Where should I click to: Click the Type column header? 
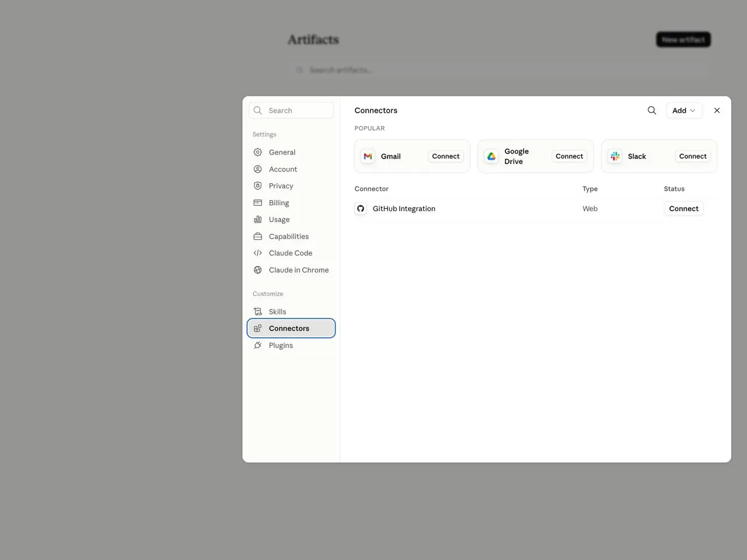(x=590, y=189)
